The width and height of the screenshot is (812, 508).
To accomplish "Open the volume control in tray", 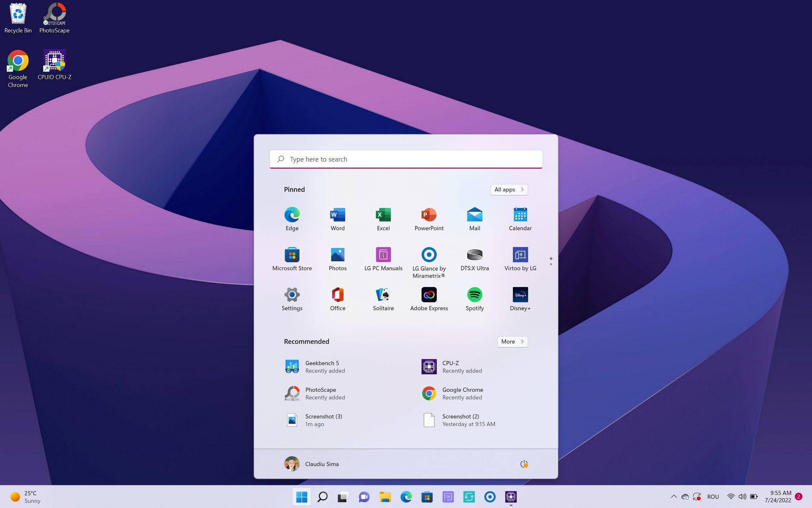I will 742,497.
